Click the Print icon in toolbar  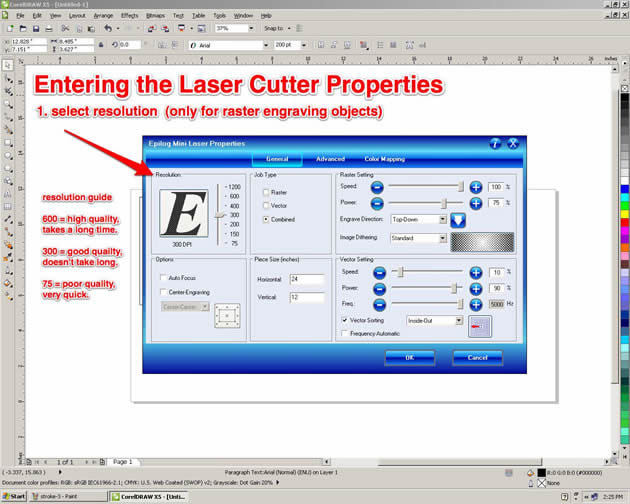(49, 29)
